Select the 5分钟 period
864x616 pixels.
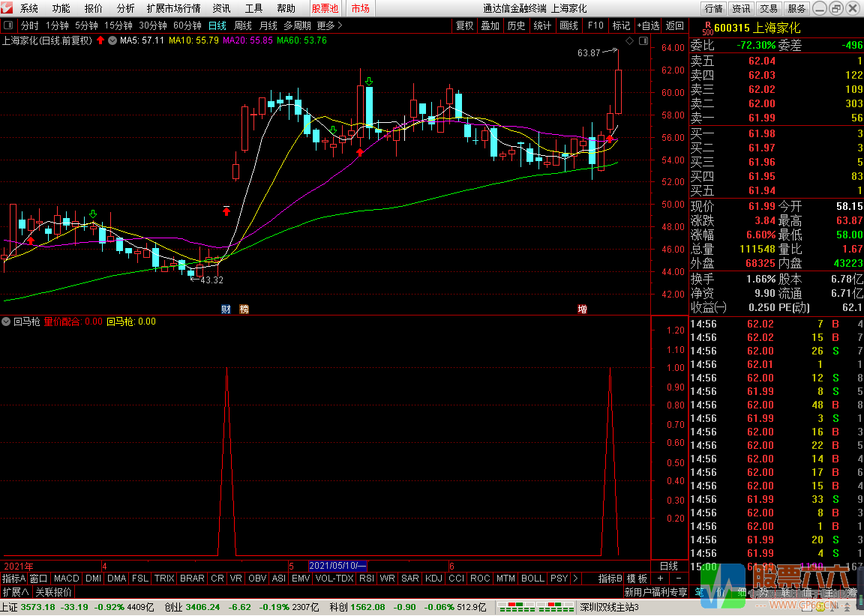pyautogui.click(x=86, y=25)
